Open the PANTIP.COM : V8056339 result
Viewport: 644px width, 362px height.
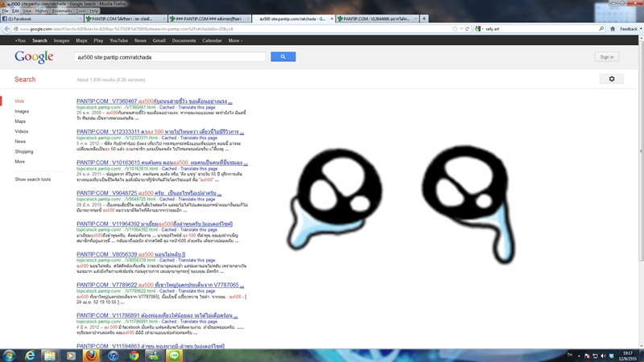pyautogui.click(x=130, y=254)
